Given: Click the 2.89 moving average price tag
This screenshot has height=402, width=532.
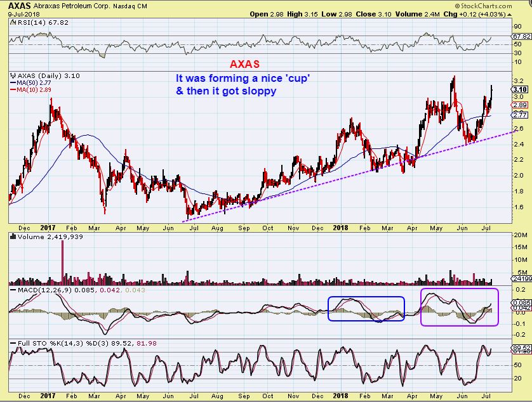Looking at the screenshot, I should tap(520, 105).
